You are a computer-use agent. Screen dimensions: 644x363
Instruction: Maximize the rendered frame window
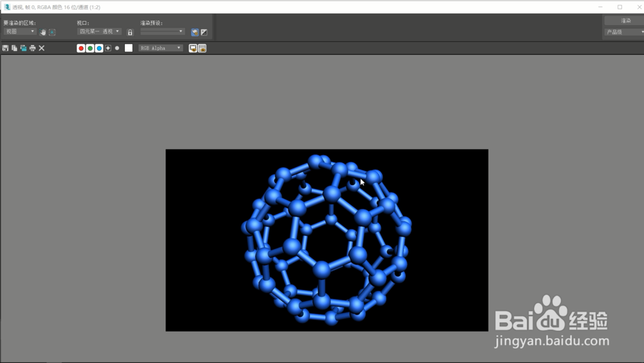coord(620,7)
